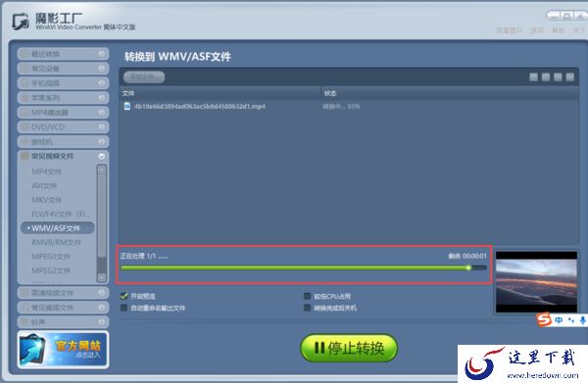Click the Sogou punctuation mode icon
588x383 pixels.
coord(571,320)
